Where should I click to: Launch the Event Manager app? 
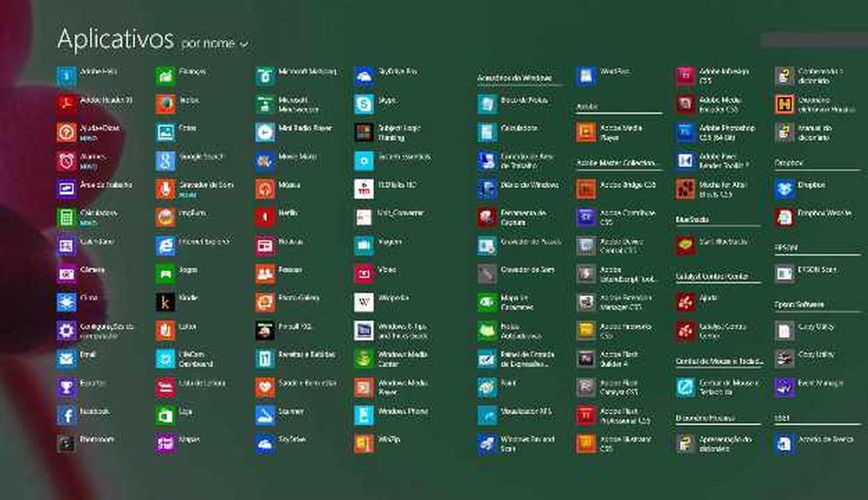pyautogui.click(x=809, y=387)
